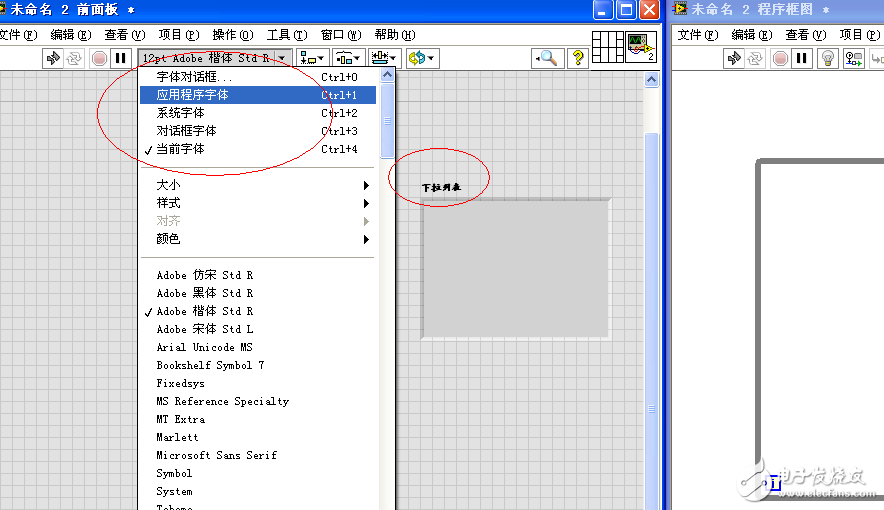Toggle Retain Wire Values icon in block diagram
The image size is (884, 510).
coord(854,58)
